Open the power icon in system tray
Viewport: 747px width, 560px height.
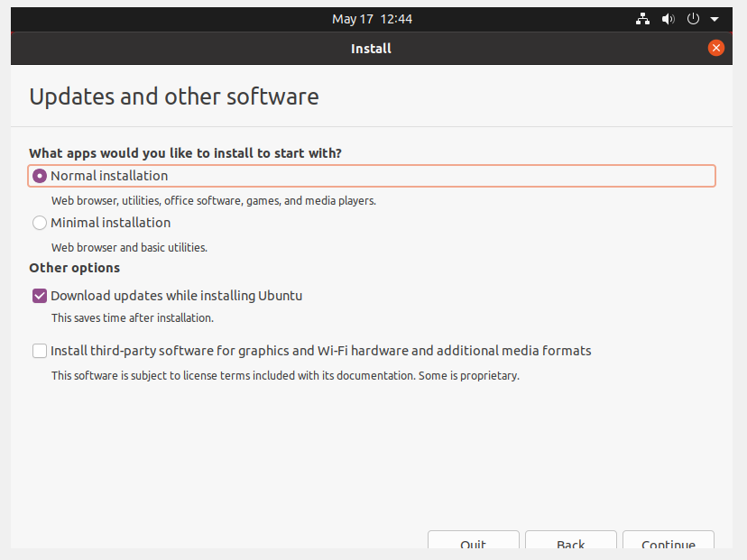click(x=693, y=19)
